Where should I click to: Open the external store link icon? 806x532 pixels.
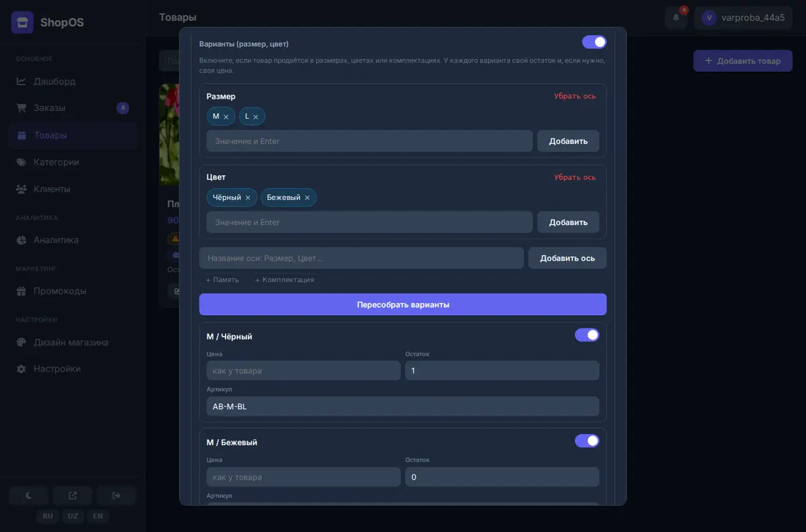73,496
